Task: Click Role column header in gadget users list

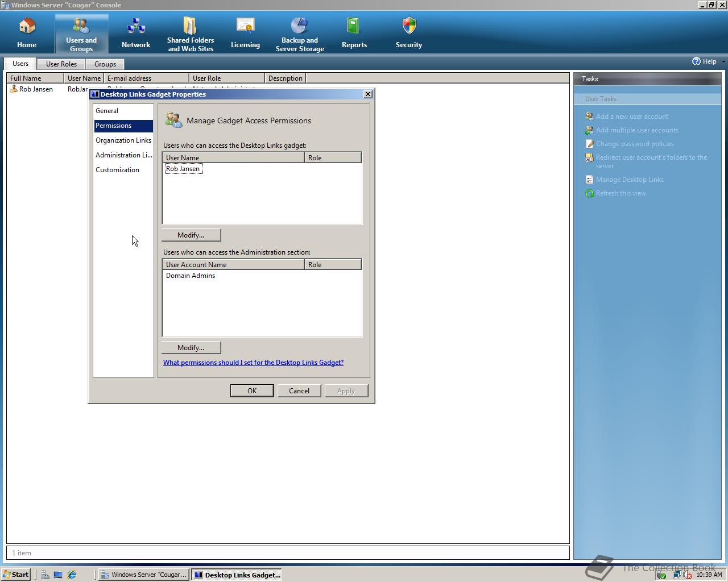Action: pos(333,157)
